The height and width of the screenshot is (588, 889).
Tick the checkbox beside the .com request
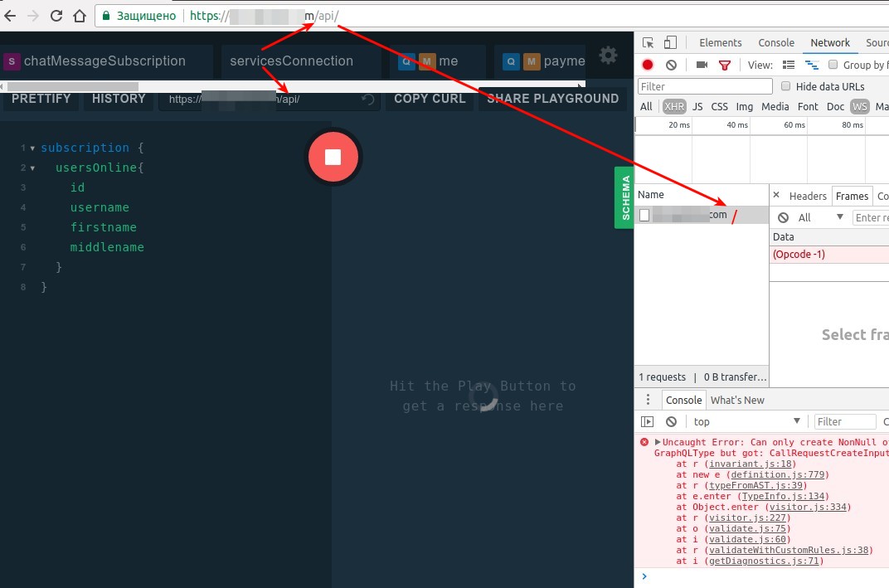[644, 215]
